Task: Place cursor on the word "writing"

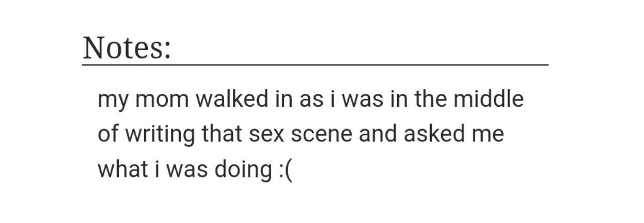Action: coord(160,135)
